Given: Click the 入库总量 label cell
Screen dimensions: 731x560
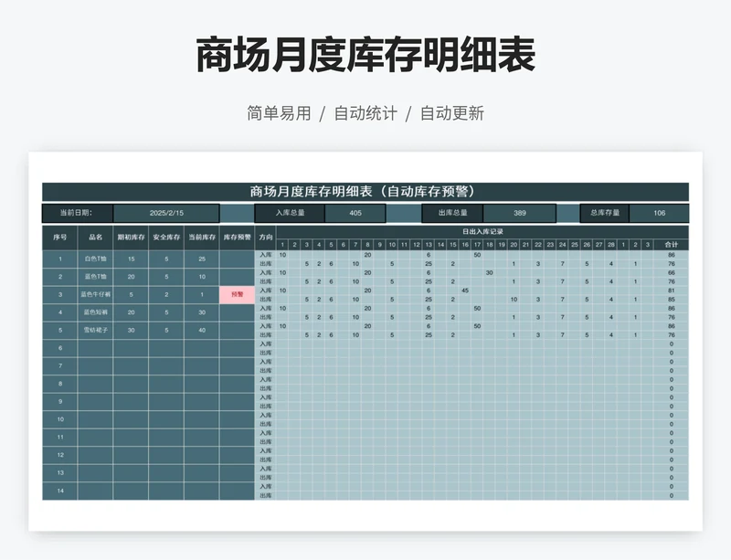Looking at the screenshot, I should (290, 213).
